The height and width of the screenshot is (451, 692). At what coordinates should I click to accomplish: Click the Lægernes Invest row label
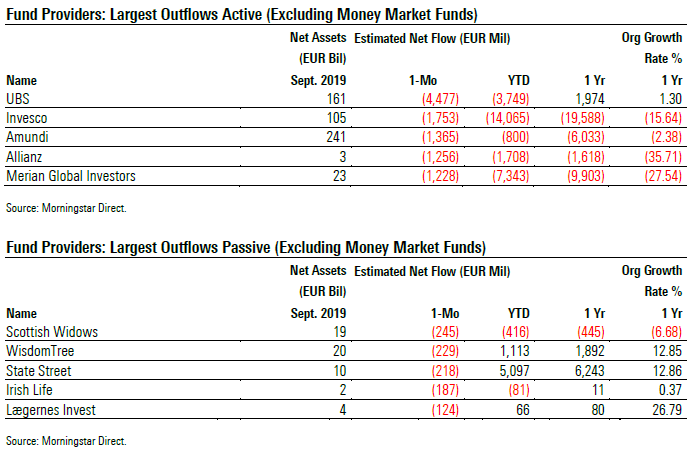click(49, 411)
